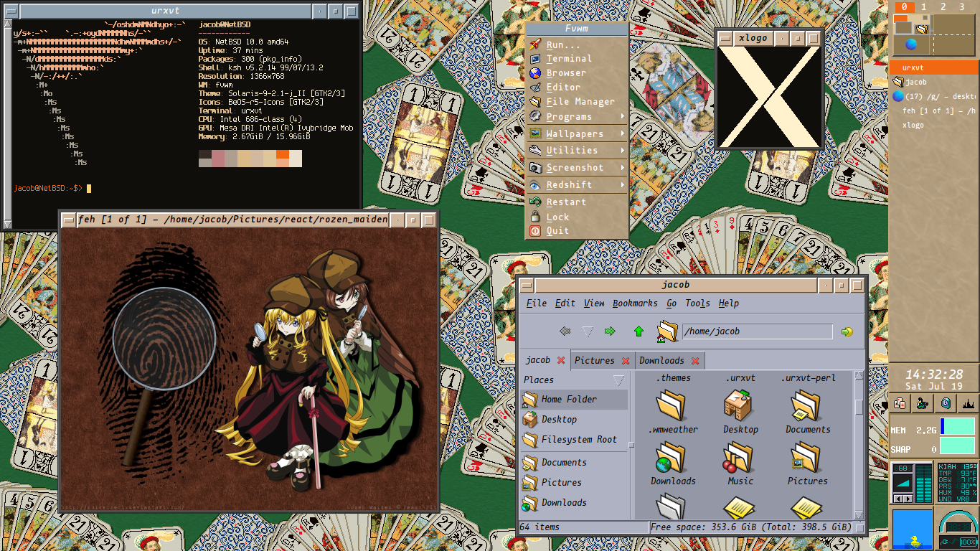Switch to desktop page 1 in pager

(x=924, y=7)
